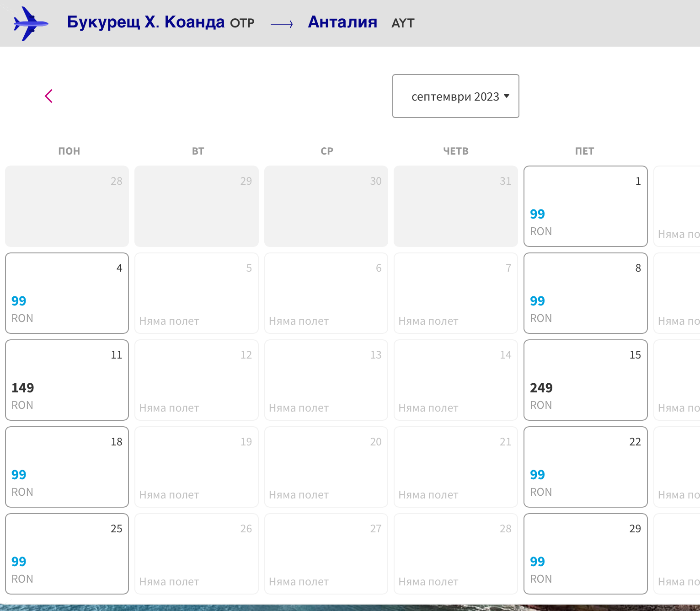The image size is (700, 611).
Task: Select September 4 flight for 99 RON
Action: pyautogui.click(x=67, y=293)
